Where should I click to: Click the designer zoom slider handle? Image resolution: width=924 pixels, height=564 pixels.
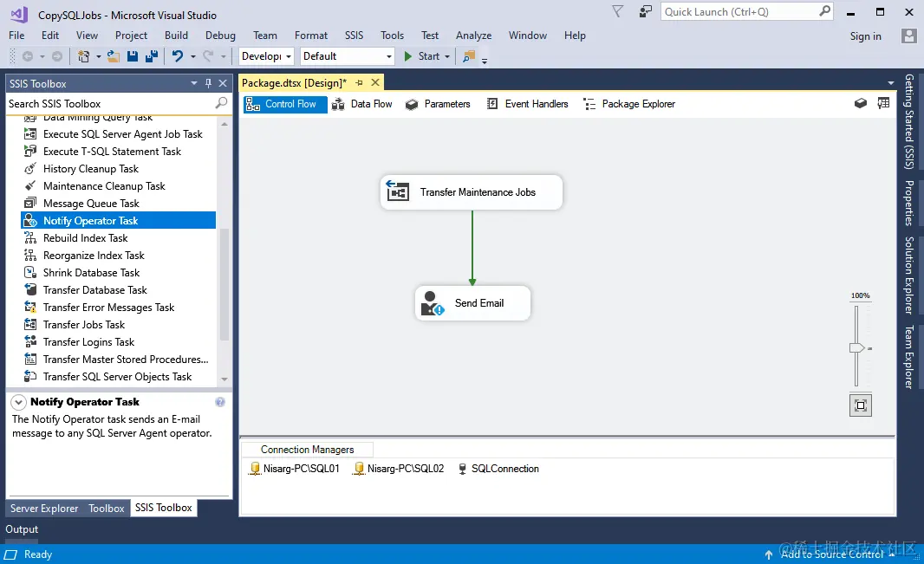(x=856, y=348)
